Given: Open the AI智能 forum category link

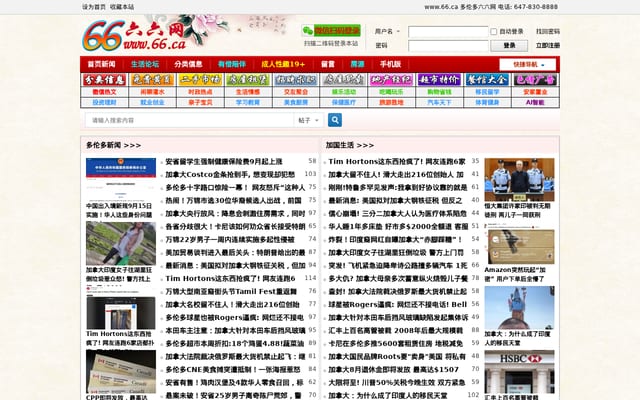Looking at the screenshot, I should [x=535, y=102].
